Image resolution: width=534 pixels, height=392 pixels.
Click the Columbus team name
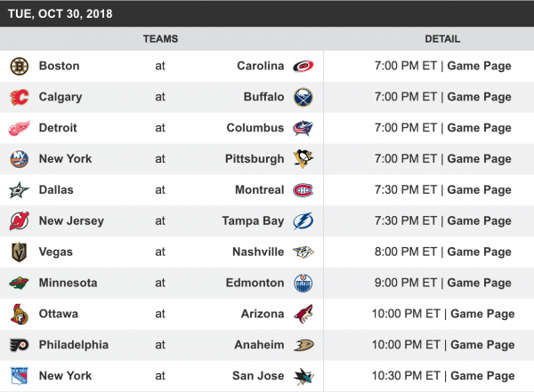255,128
